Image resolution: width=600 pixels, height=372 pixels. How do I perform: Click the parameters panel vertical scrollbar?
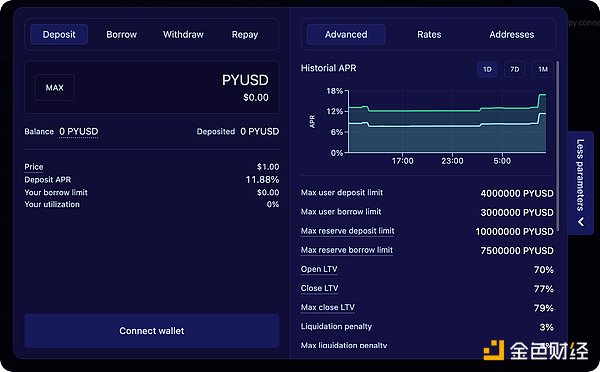(558, 146)
